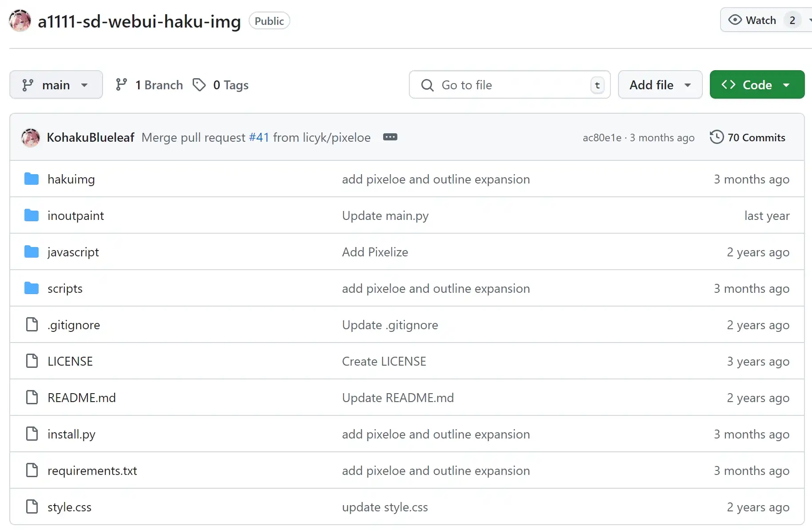Click the 't' keyboard shortcut hint
The image size is (812, 530).
tap(597, 85)
